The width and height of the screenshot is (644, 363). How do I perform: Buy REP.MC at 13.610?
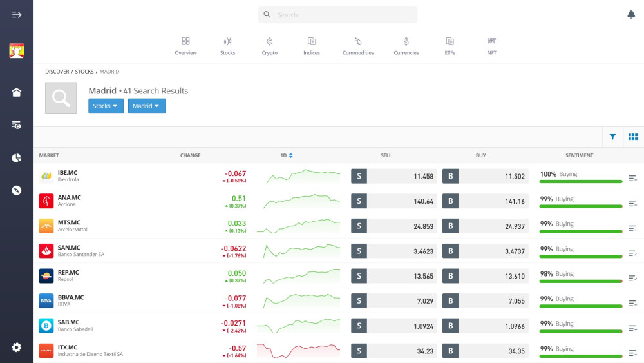(486, 276)
